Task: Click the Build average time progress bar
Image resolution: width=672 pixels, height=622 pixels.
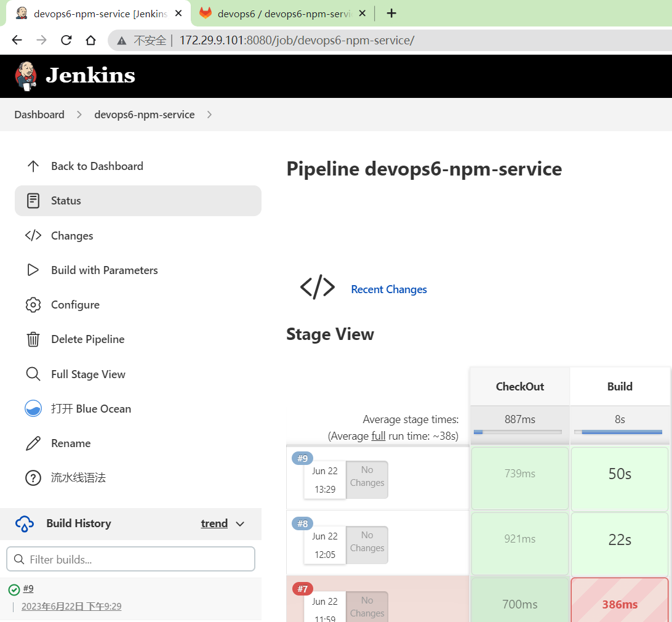Action: tap(618, 432)
